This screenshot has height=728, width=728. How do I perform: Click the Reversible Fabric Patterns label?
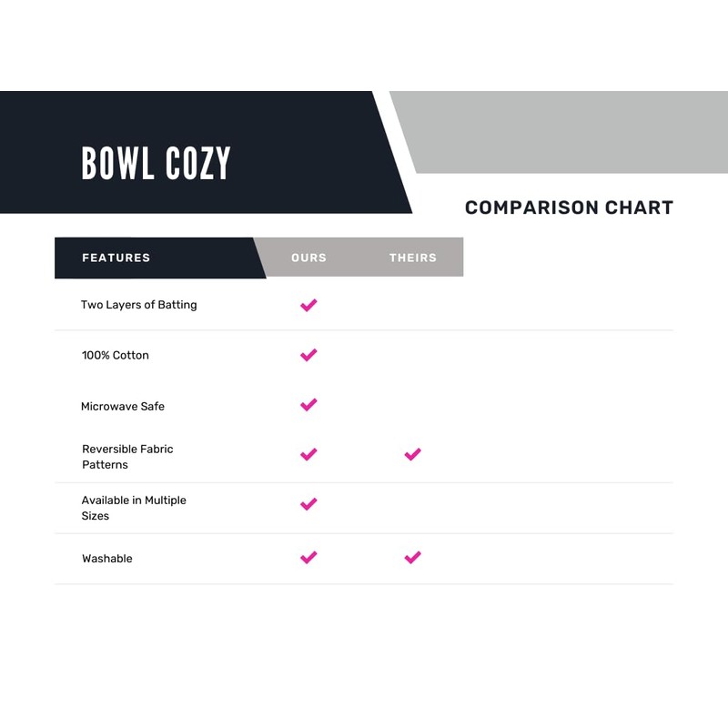[x=126, y=457]
